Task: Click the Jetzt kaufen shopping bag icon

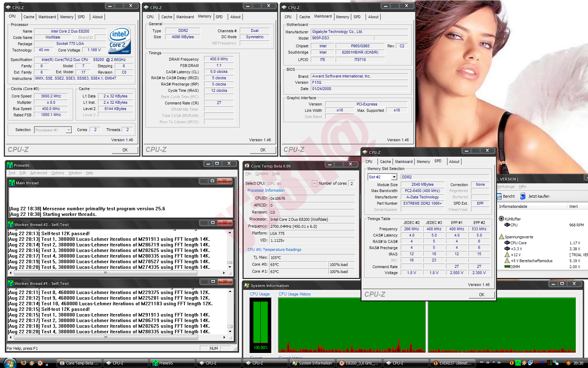Action: click(523, 196)
